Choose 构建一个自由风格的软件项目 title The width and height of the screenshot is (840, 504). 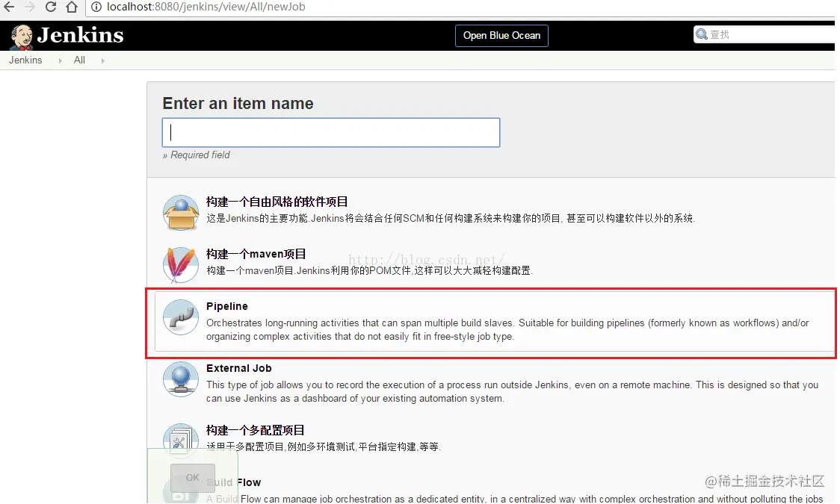(x=277, y=202)
